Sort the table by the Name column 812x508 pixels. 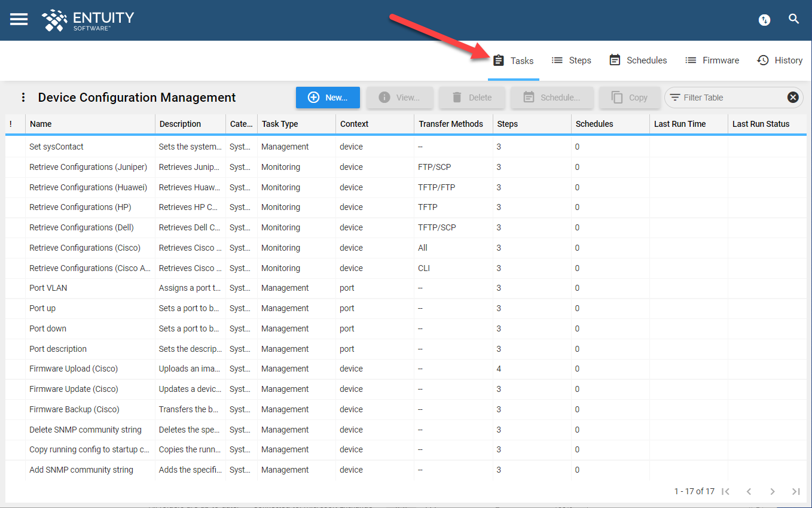tap(39, 124)
